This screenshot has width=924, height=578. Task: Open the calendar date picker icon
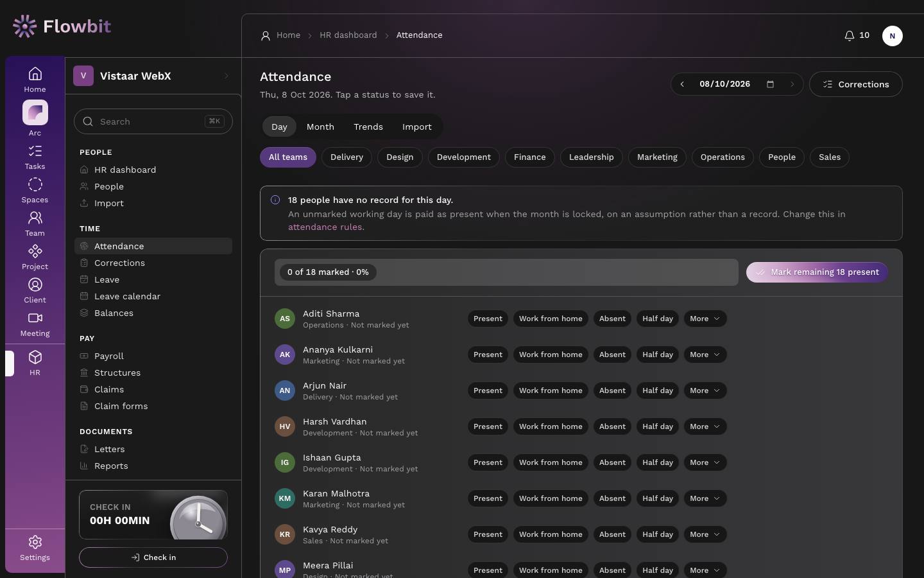point(770,84)
